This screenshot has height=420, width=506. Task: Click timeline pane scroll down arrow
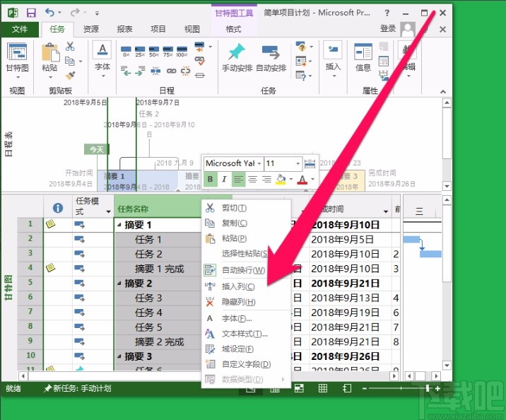[447, 186]
